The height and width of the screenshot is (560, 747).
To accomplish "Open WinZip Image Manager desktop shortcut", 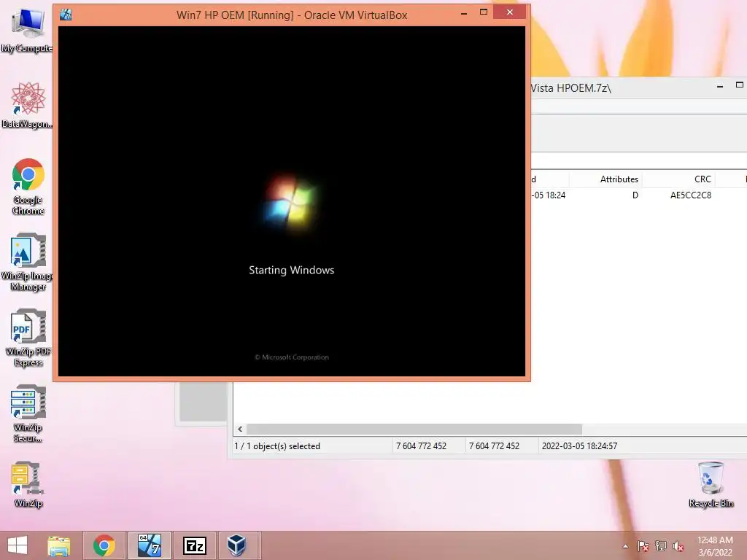I will (27, 262).
